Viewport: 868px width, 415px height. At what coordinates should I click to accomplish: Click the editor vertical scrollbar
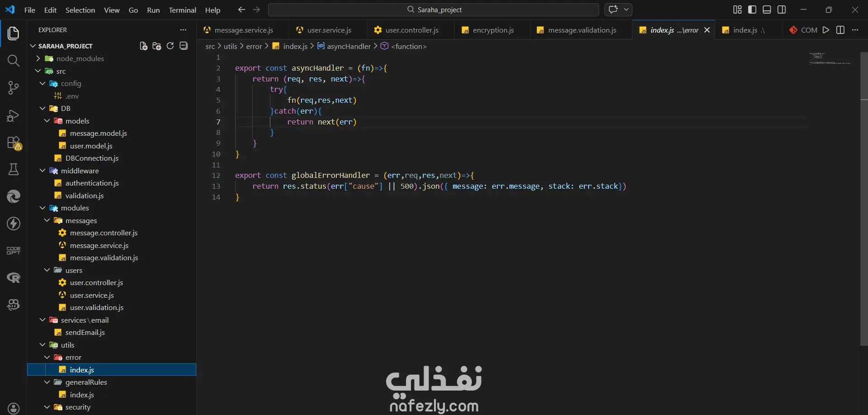coord(864,199)
